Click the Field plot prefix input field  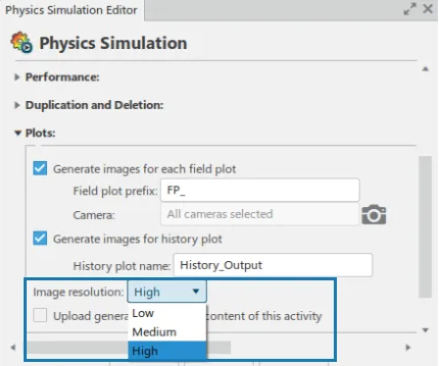click(260, 190)
